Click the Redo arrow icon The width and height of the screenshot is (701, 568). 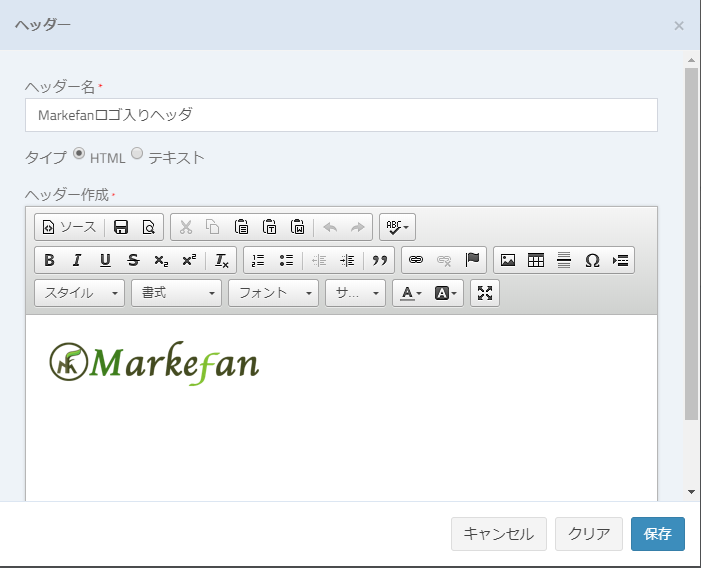358,227
